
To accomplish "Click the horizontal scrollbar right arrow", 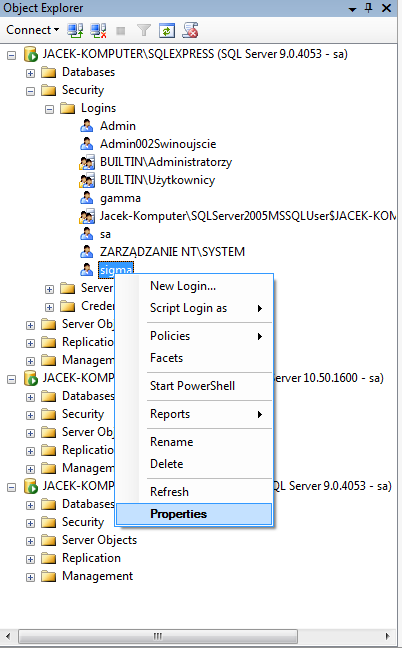I will point(387,636).
